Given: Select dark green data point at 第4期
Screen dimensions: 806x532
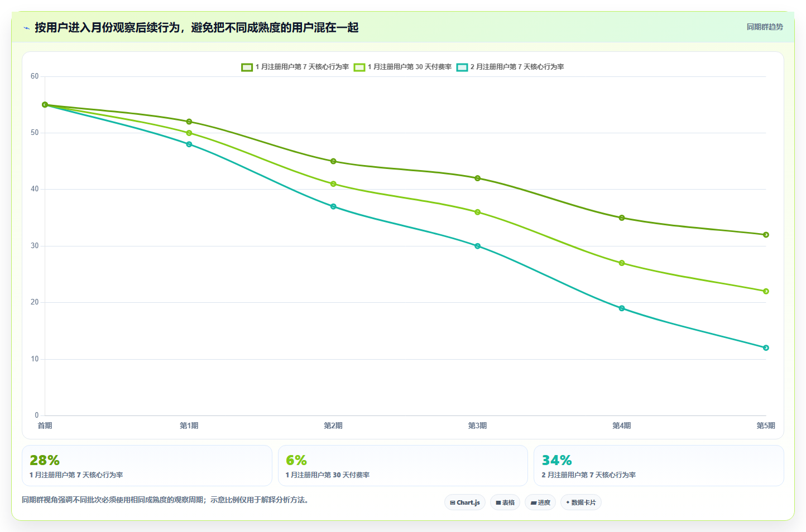Looking at the screenshot, I should pyautogui.click(x=622, y=218).
